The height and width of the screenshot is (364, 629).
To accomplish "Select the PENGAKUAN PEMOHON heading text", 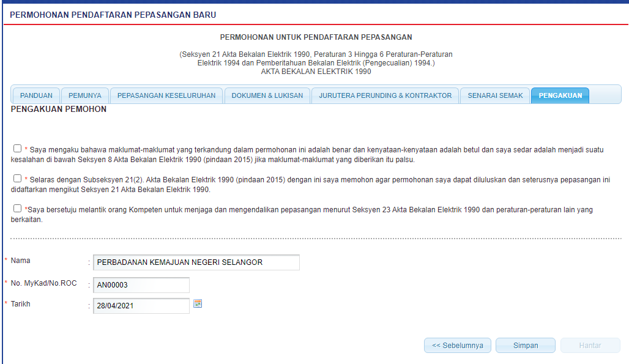I will click(x=59, y=110).
